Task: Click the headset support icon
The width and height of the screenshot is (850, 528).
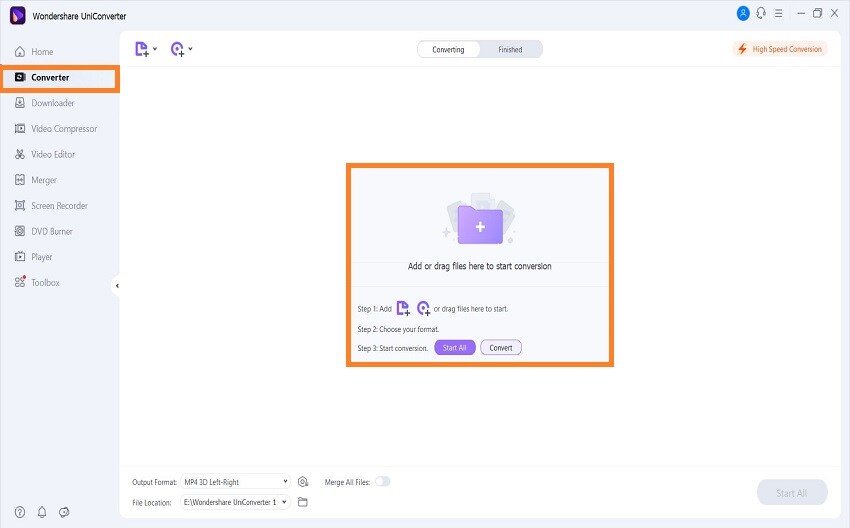Action: click(761, 14)
